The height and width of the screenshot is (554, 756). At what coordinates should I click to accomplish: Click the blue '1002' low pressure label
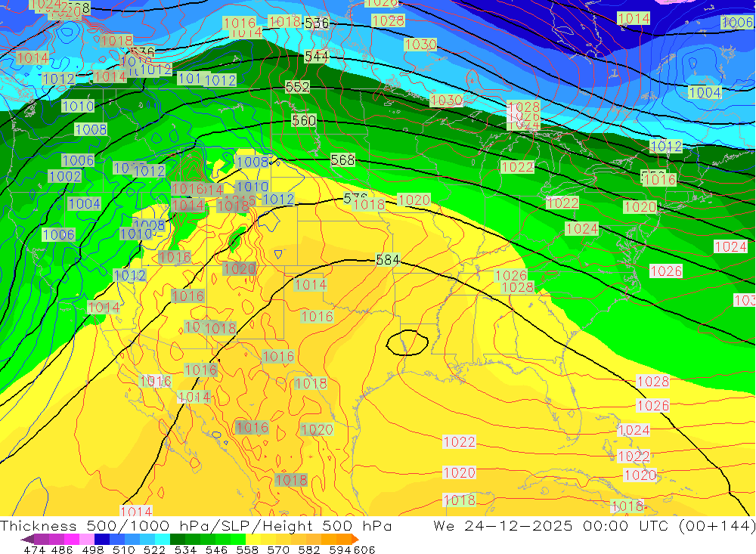(65, 176)
